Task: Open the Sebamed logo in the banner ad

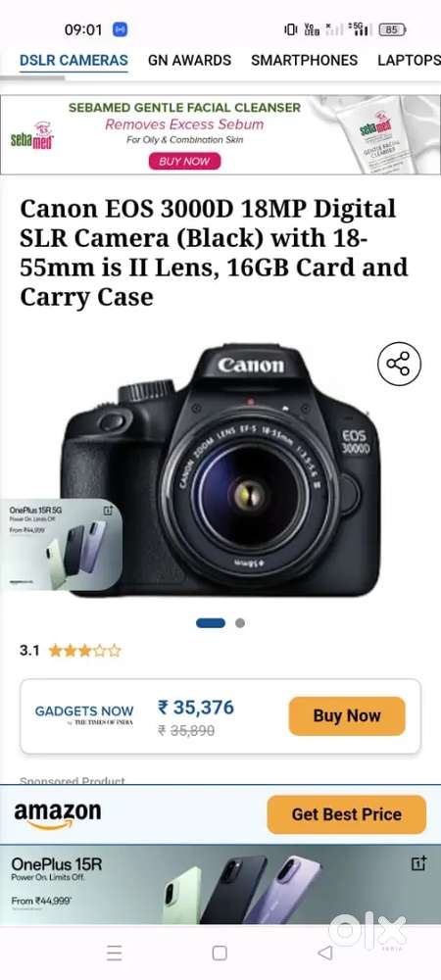Action: point(32,136)
